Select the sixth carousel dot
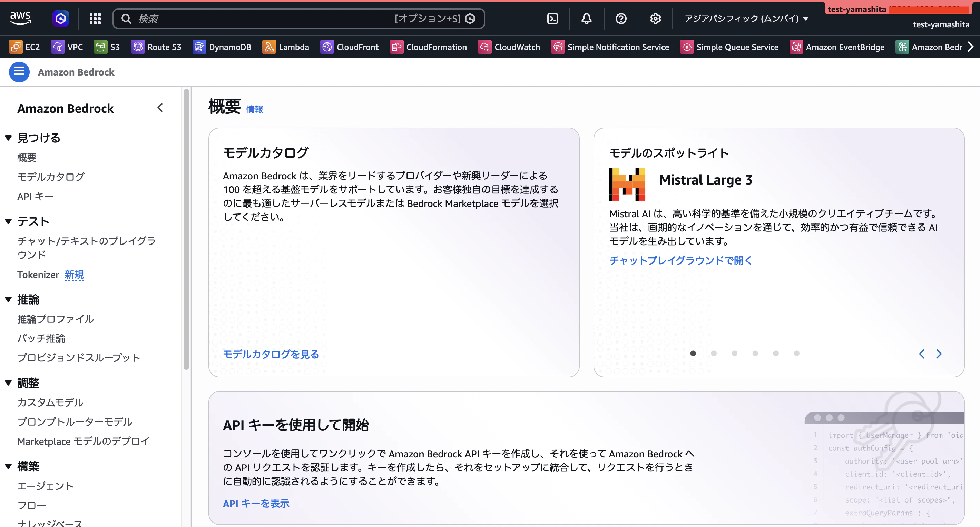The image size is (980, 527). tap(796, 354)
